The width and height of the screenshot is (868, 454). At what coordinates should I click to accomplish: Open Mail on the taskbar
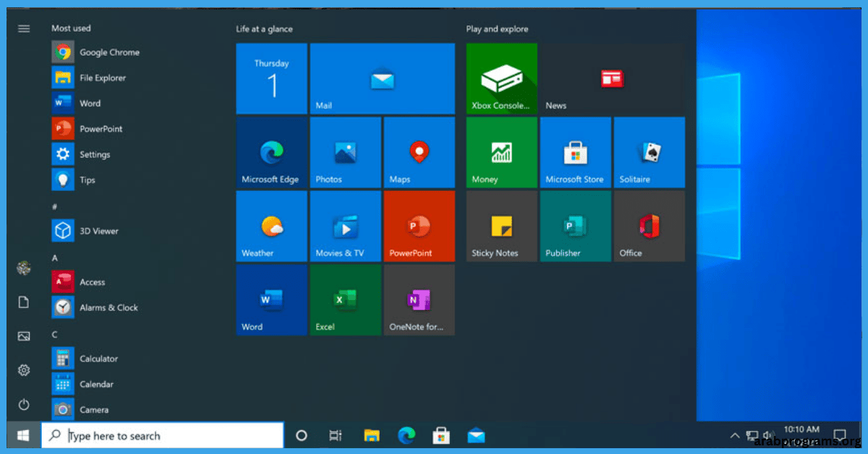[x=476, y=436]
